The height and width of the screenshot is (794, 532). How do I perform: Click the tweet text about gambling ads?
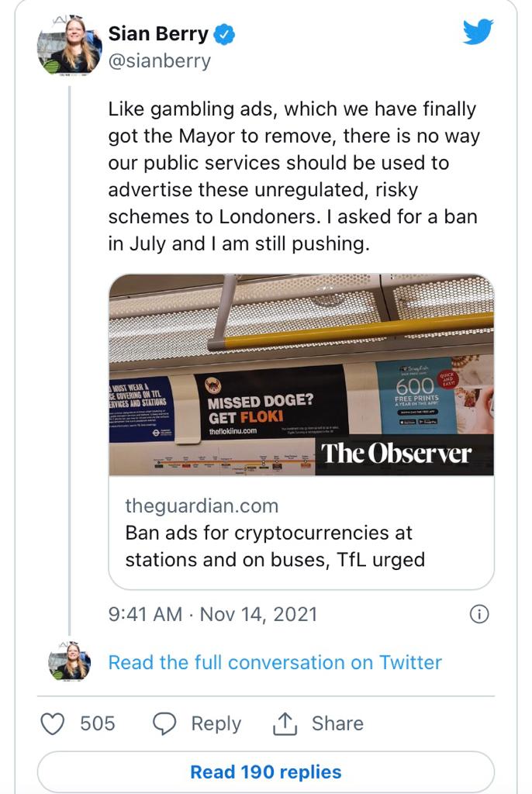click(294, 177)
